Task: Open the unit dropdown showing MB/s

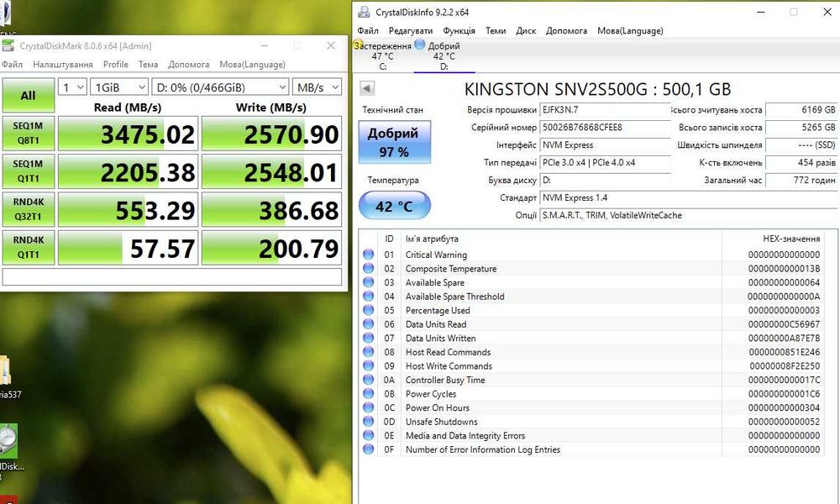Action: pyautogui.click(x=317, y=87)
